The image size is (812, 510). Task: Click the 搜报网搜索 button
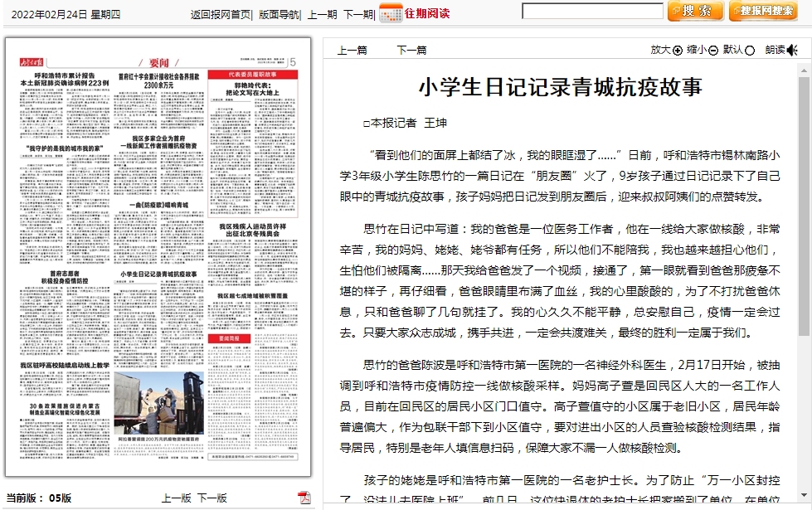click(763, 11)
